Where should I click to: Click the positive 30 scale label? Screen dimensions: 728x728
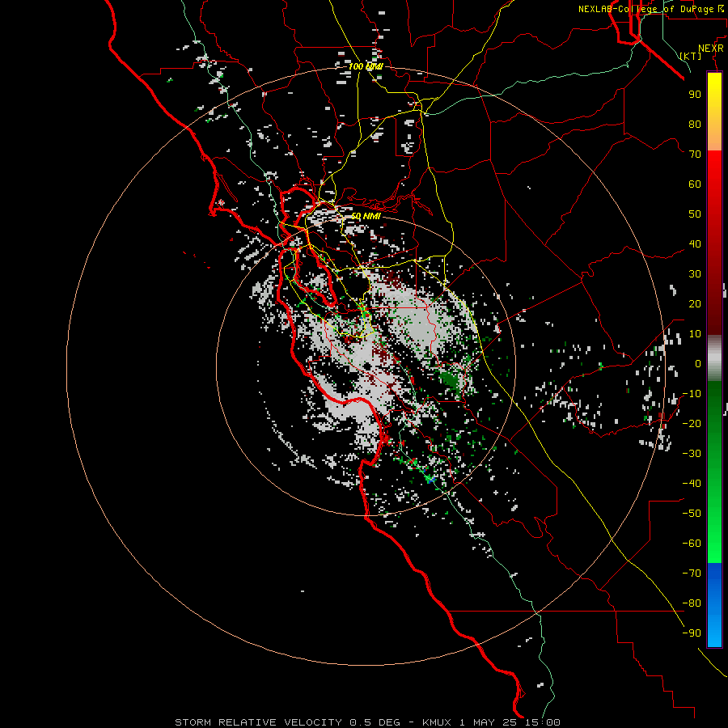(x=695, y=274)
